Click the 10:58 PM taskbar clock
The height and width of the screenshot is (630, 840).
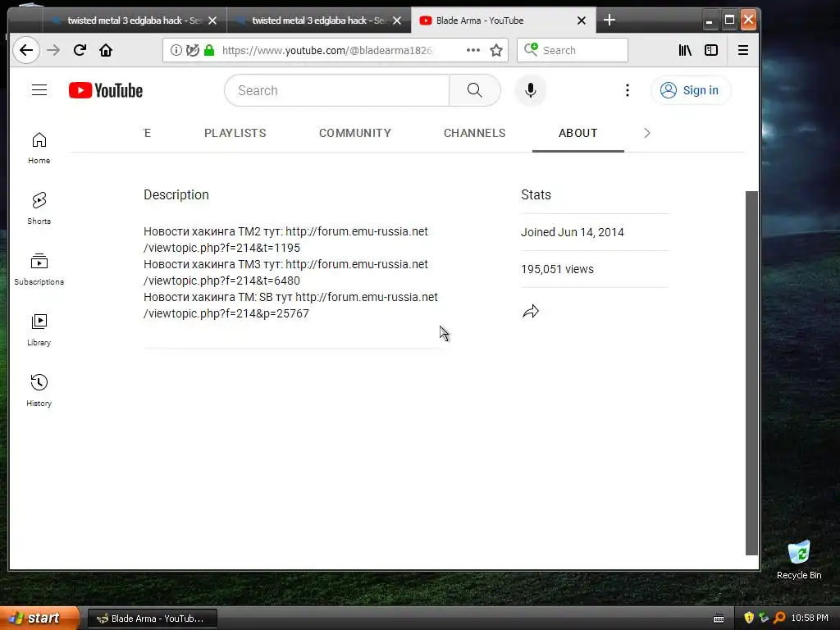[810, 618]
